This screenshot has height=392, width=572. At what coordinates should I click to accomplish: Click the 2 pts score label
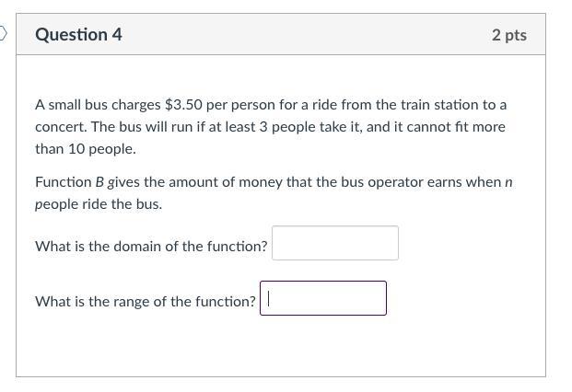(x=508, y=35)
